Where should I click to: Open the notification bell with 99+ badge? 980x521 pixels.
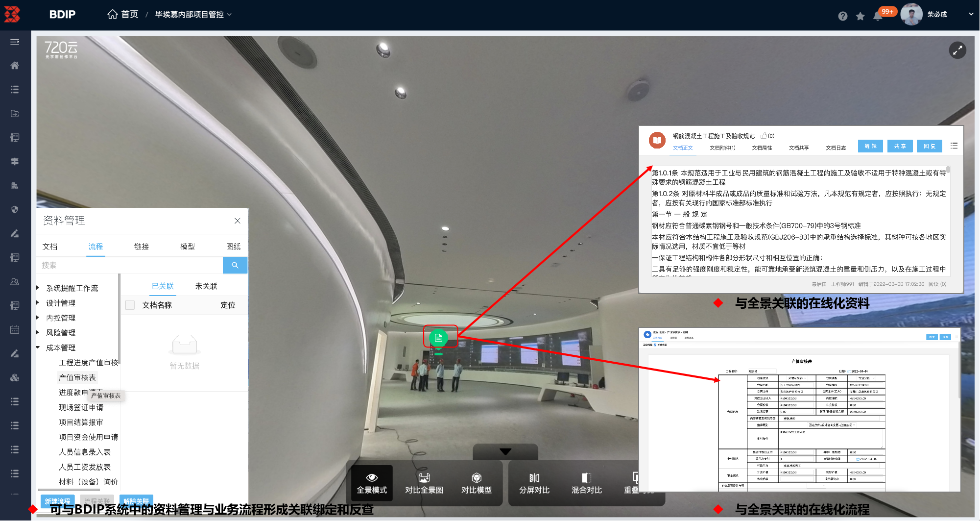click(878, 16)
